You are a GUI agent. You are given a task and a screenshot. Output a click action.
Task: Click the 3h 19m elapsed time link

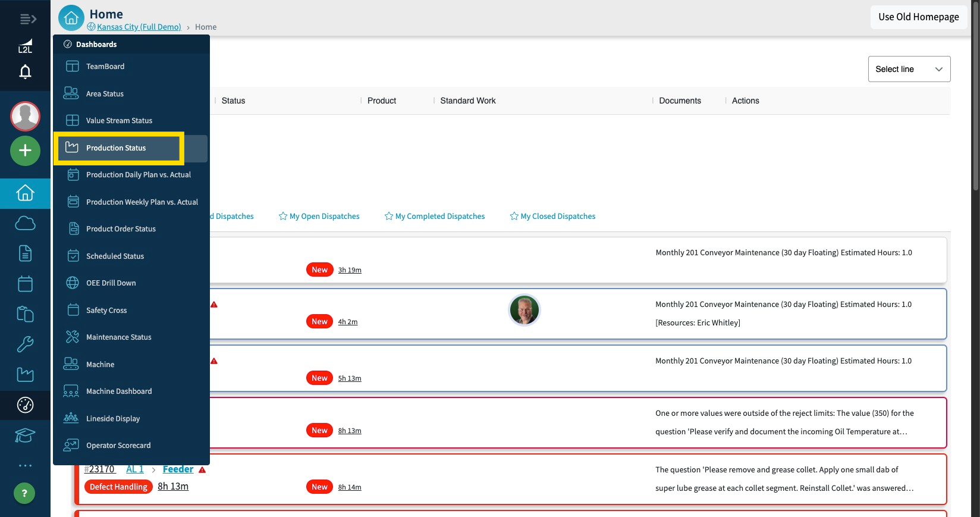[350, 270]
